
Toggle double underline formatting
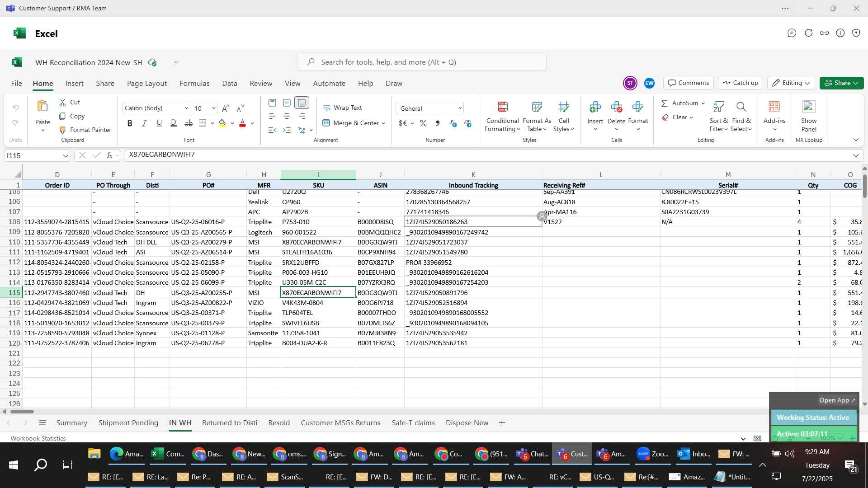(174, 123)
